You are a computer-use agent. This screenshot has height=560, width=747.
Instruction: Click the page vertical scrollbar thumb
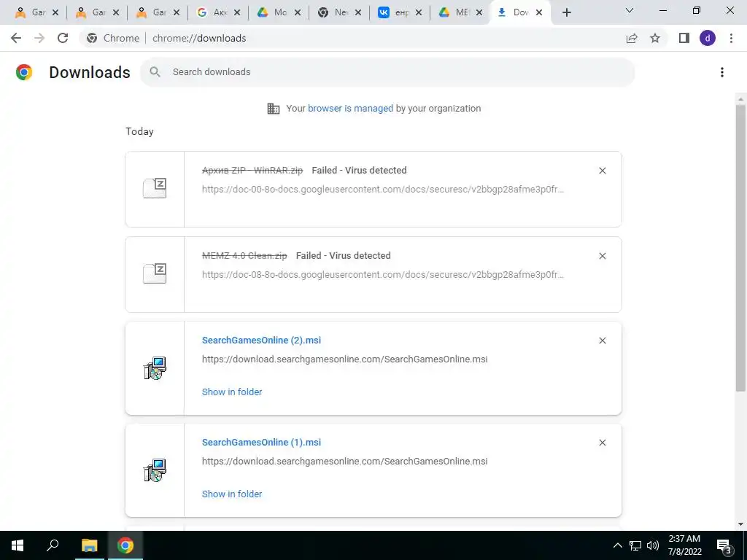(x=740, y=248)
